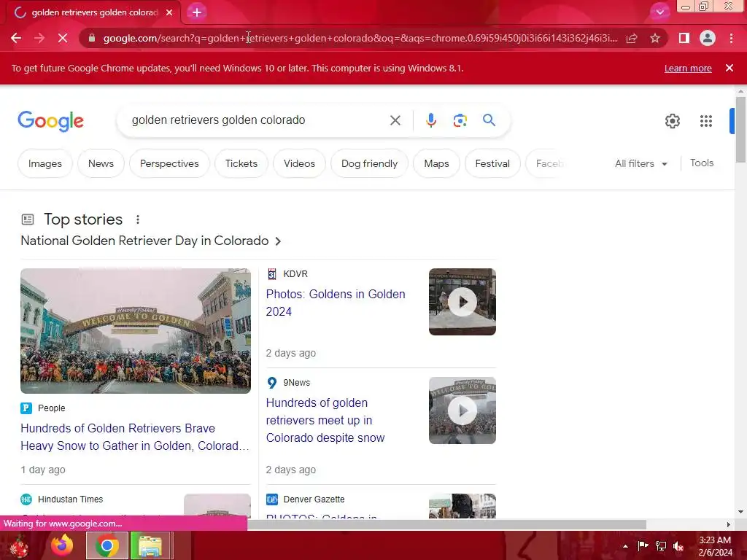The width and height of the screenshot is (747, 560).
Task: Open the search Tools button
Action: click(x=701, y=163)
